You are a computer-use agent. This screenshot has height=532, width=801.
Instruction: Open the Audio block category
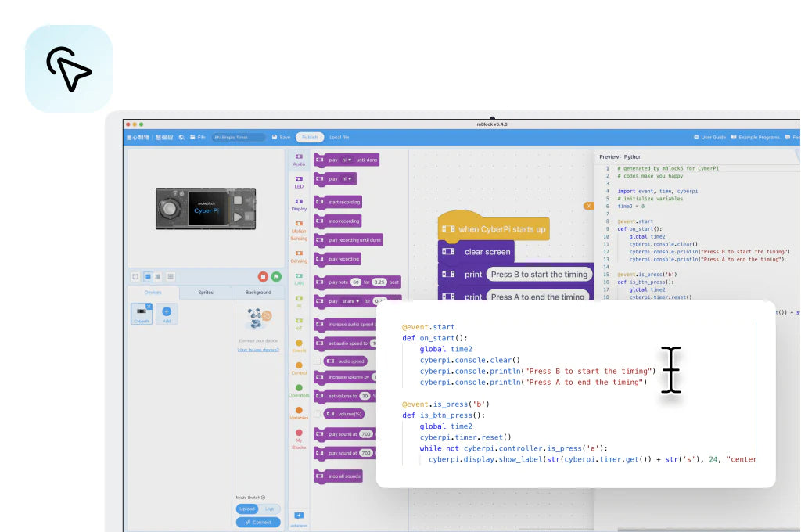click(x=299, y=160)
